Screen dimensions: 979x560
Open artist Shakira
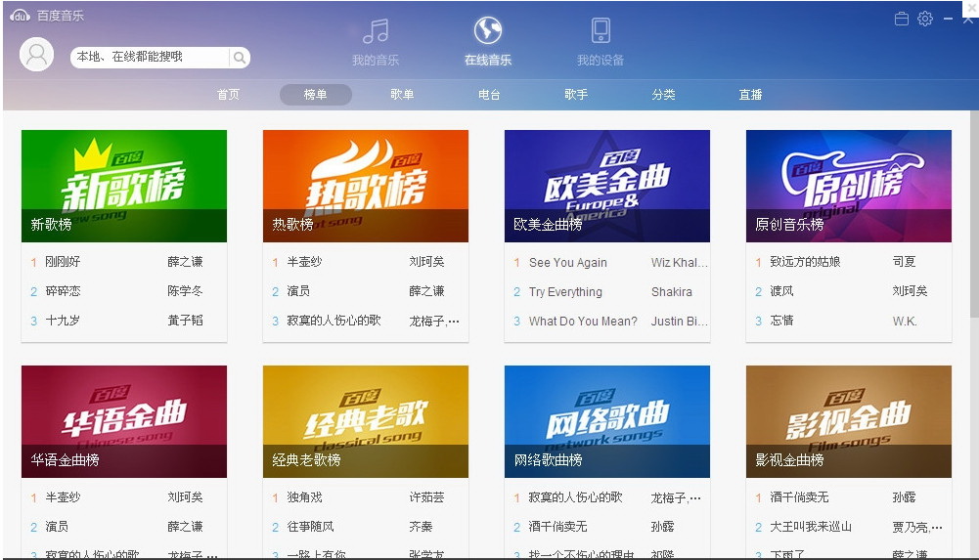pyautogui.click(x=671, y=292)
